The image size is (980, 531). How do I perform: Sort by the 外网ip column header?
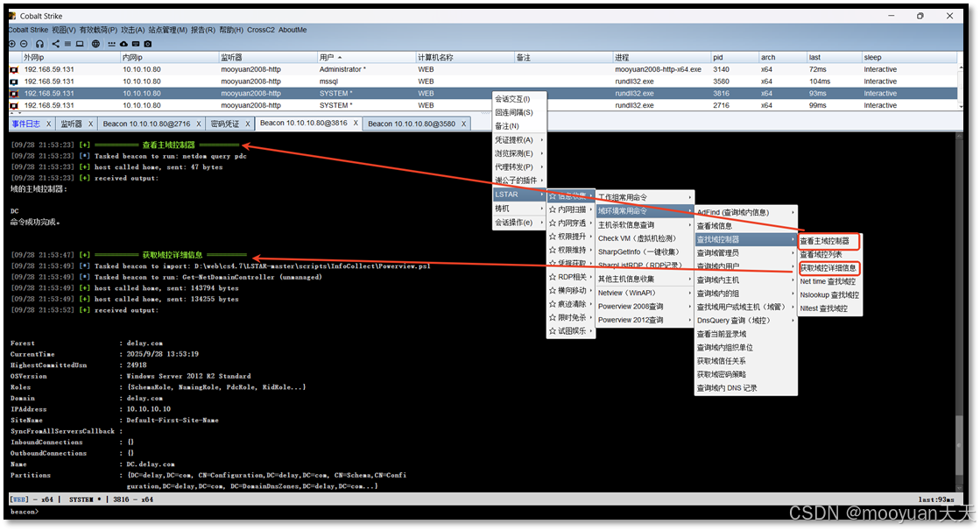tap(71, 57)
